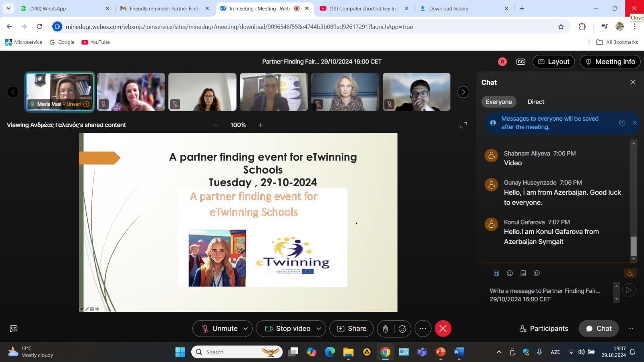Image resolution: width=644 pixels, height=362 pixels.
Task: Click the emoji icon in chat toolbar
Action: [x=510, y=273]
